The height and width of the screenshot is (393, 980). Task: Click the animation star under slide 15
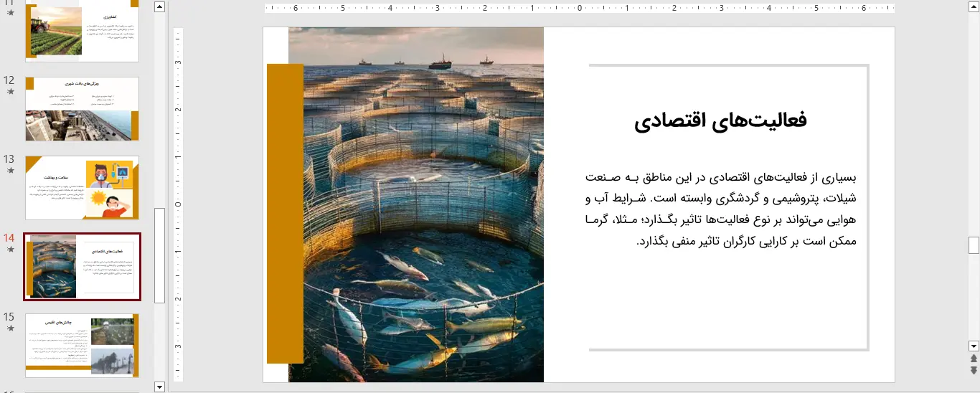[x=10, y=328]
